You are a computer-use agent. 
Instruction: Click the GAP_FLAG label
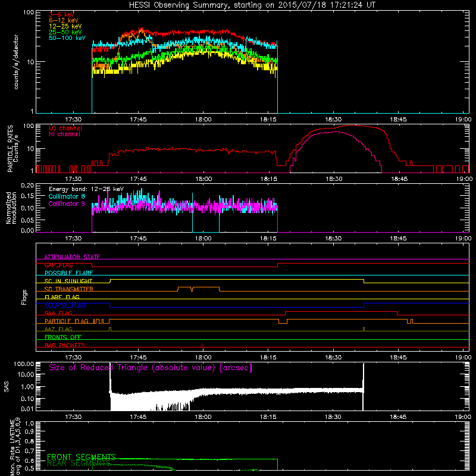[58, 265]
